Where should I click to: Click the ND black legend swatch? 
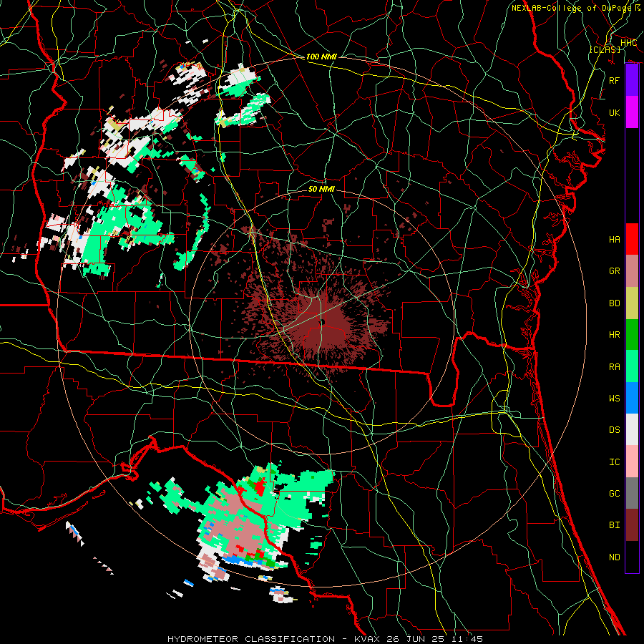[632, 557]
